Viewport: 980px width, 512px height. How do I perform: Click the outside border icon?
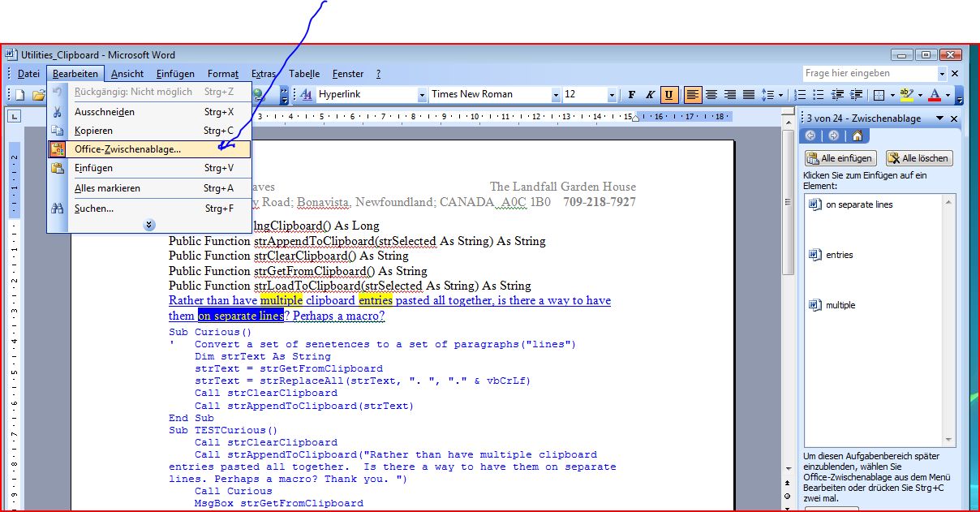tap(879, 95)
